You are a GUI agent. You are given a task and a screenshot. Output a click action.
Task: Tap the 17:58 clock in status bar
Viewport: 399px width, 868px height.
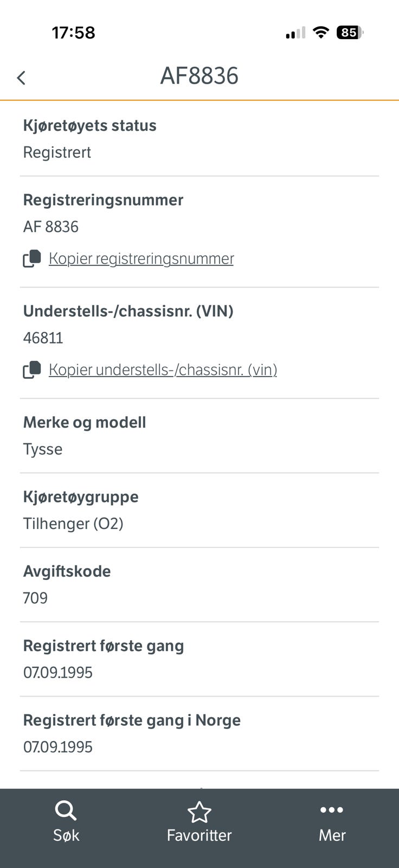73,33
